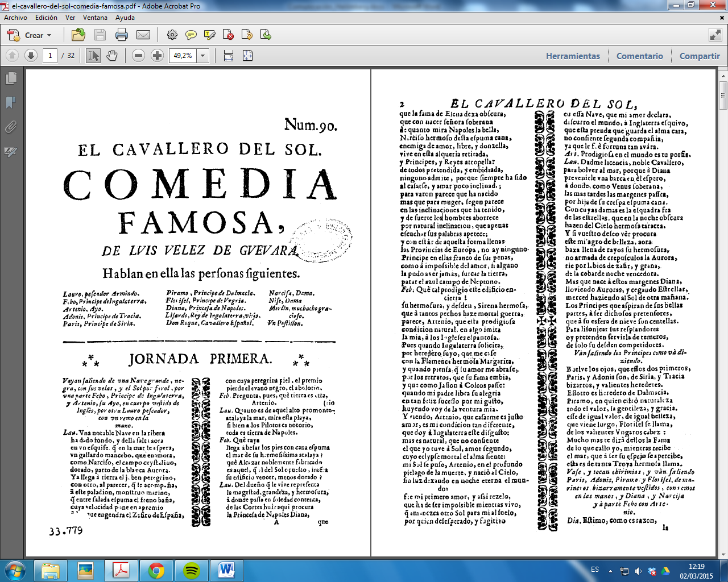Click the 'COMEDIA' title text
728x582 pixels.
pos(200,184)
